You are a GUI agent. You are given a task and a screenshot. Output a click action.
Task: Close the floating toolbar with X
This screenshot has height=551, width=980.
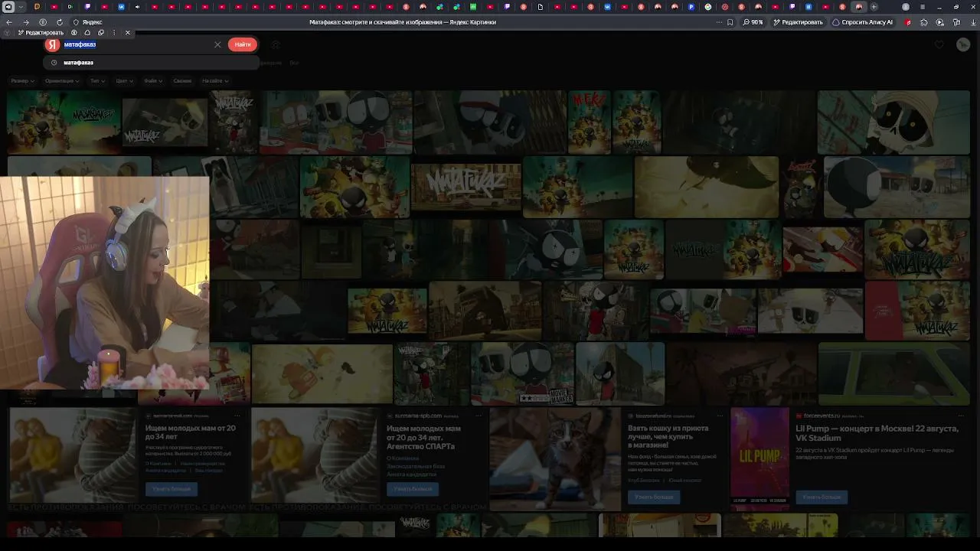click(x=127, y=33)
